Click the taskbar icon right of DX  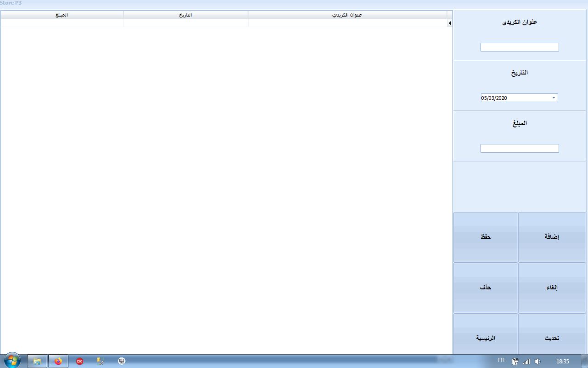(101, 361)
